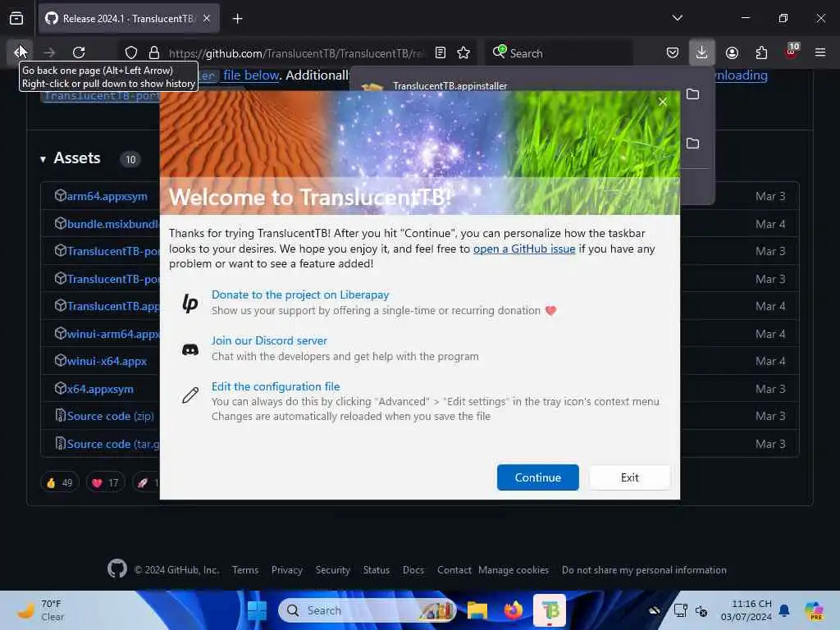Open the Firefox View button

click(16, 19)
